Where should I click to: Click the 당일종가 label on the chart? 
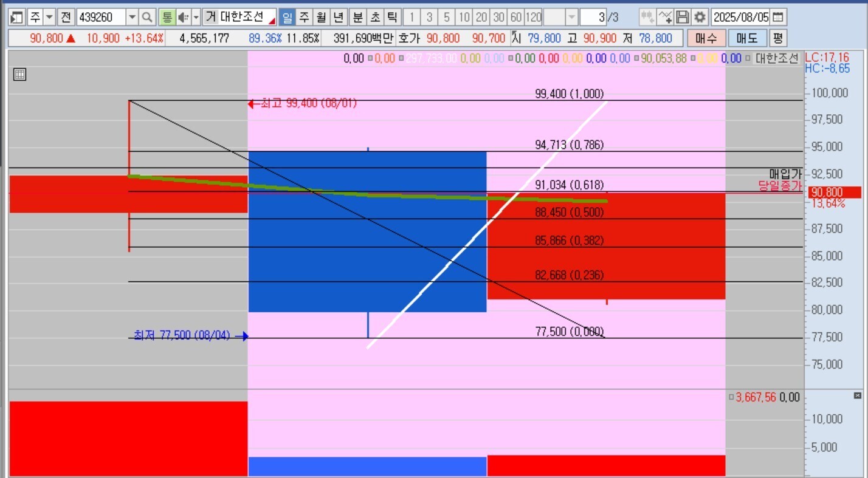pos(780,186)
